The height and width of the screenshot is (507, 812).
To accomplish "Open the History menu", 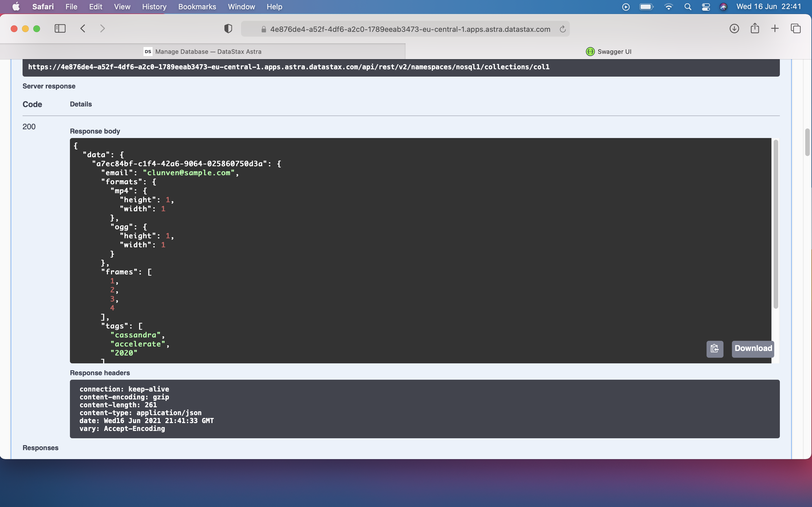I will tap(154, 7).
